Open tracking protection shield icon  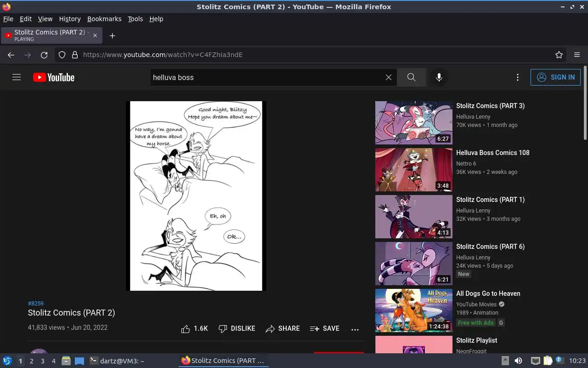coord(62,55)
